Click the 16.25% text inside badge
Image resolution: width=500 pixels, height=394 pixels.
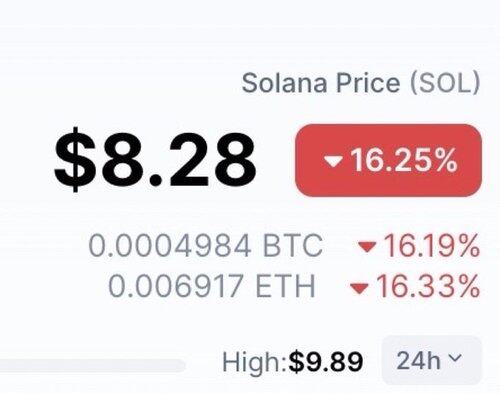(x=403, y=160)
